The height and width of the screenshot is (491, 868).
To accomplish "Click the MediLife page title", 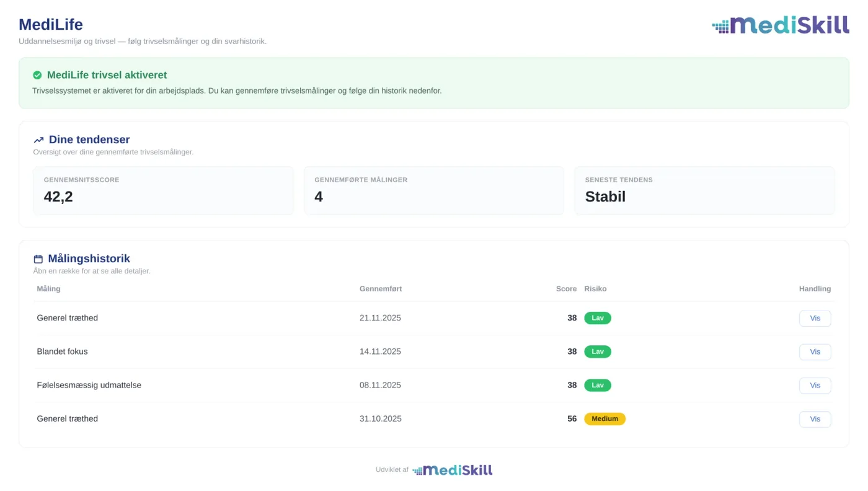I will click(x=51, y=25).
